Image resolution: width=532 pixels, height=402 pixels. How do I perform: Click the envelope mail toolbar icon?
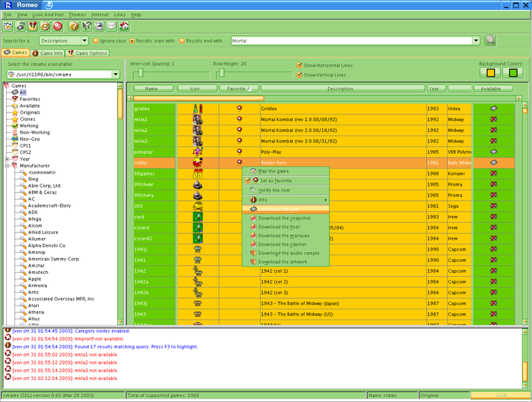pos(111,26)
